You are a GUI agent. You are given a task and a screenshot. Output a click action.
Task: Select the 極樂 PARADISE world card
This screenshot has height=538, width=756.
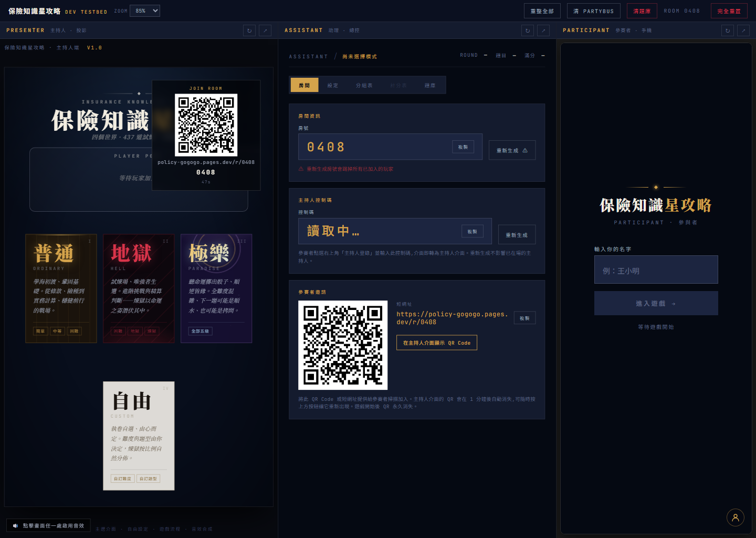pos(216,288)
